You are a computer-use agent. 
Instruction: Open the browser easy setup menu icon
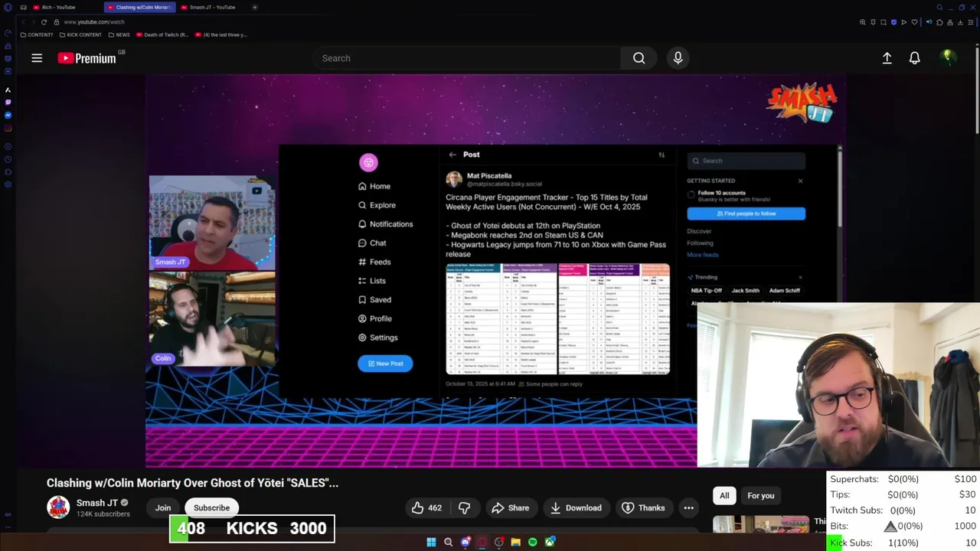pos(971,22)
